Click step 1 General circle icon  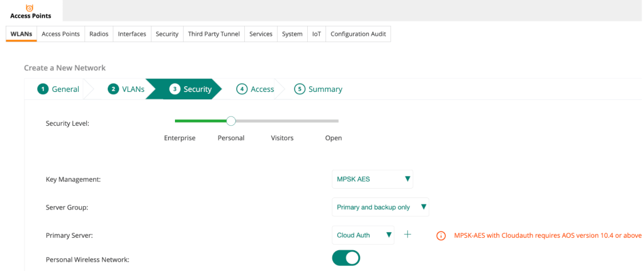tap(43, 89)
